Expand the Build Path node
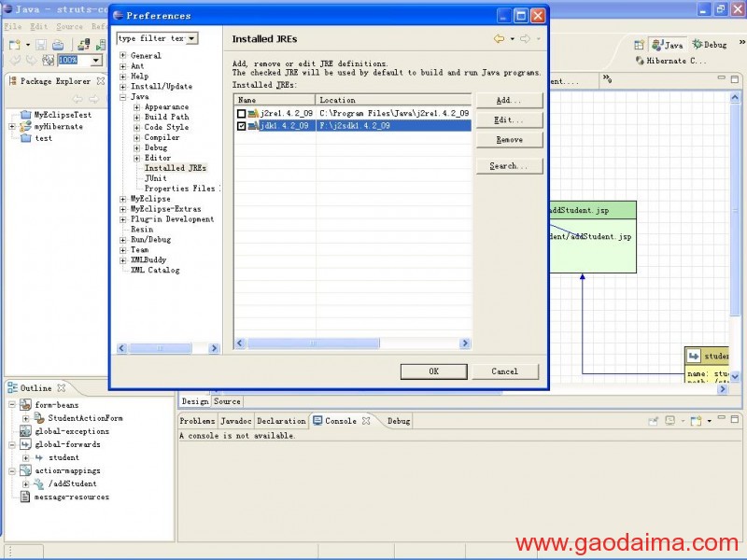747x560 pixels. click(x=136, y=118)
